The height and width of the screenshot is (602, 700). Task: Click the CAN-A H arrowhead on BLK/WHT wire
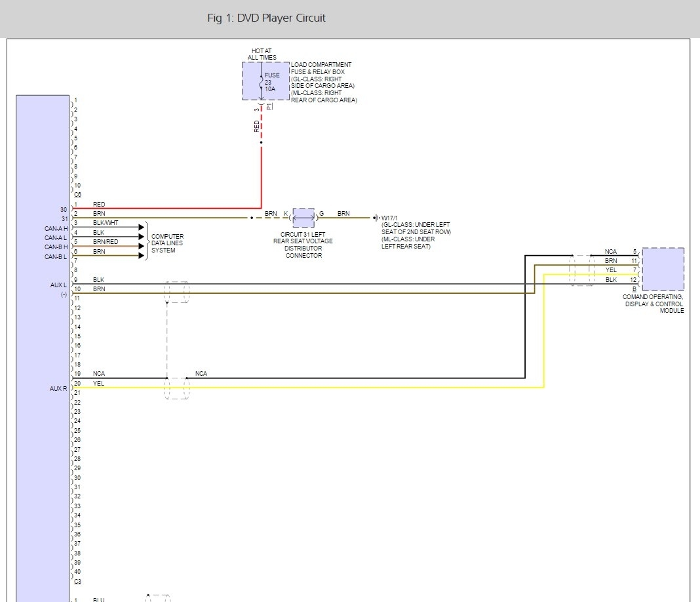click(140, 227)
